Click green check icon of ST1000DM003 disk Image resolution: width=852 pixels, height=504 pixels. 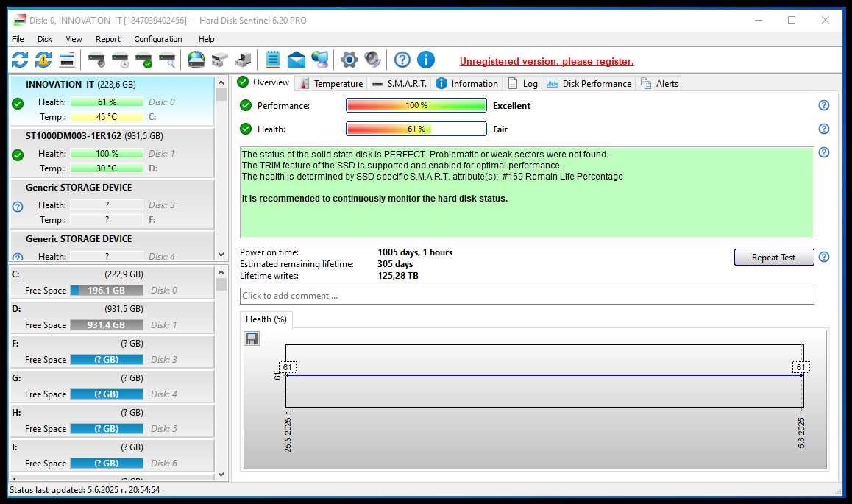pos(18,155)
